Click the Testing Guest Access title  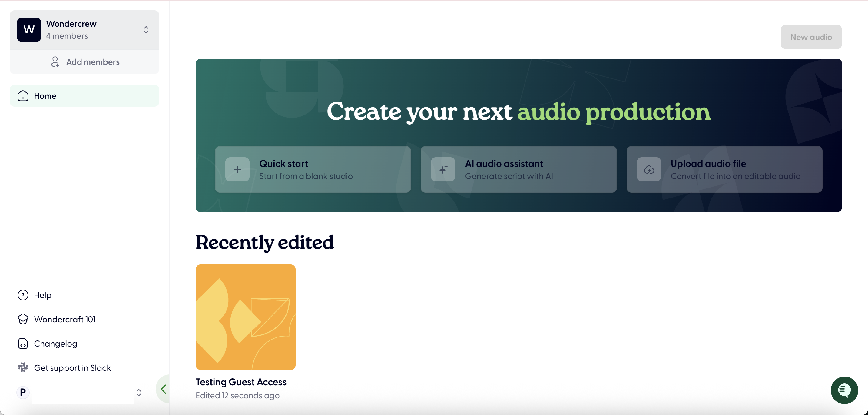coord(241,382)
